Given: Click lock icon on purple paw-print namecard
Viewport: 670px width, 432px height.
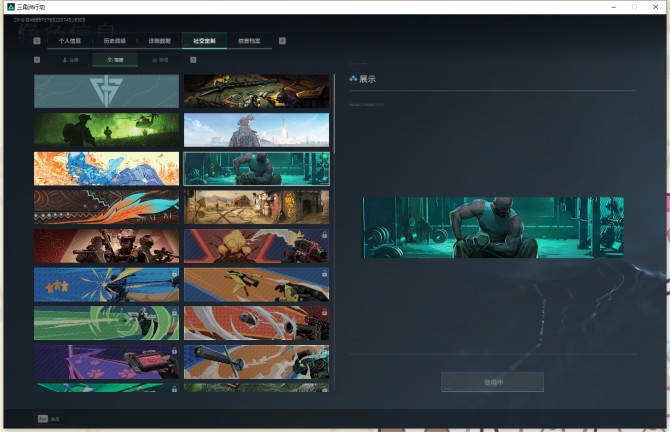Looking at the screenshot, I should tap(174, 350).
